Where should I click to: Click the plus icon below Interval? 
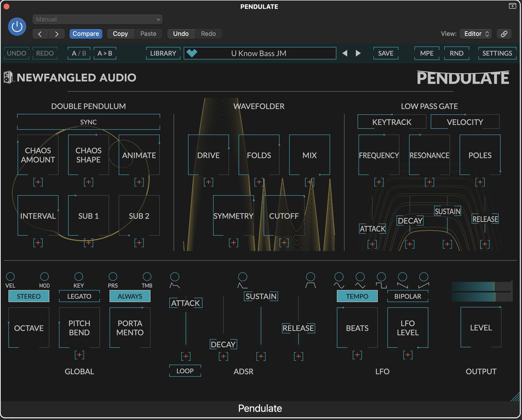point(38,243)
